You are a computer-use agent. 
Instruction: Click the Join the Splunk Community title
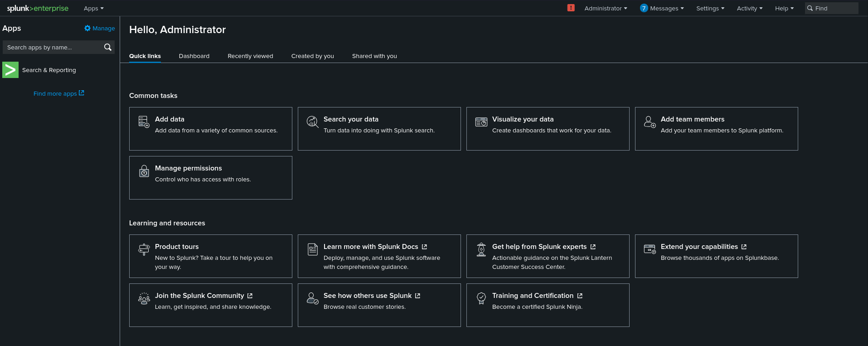point(199,296)
